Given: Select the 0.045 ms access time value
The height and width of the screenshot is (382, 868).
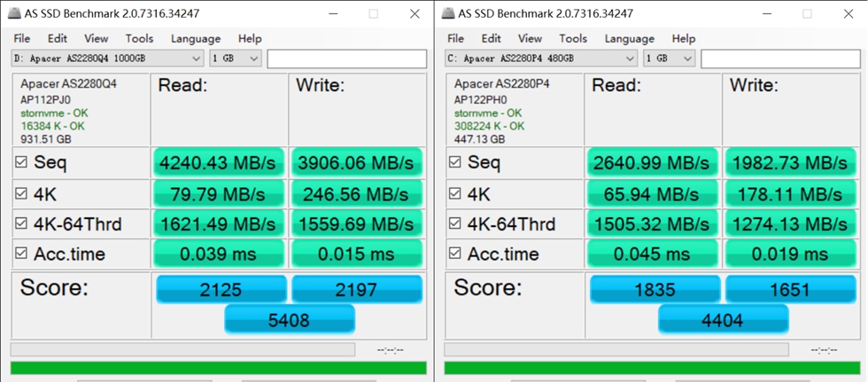Looking at the screenshot, I should pyautogui.click(x=652, y=253).
